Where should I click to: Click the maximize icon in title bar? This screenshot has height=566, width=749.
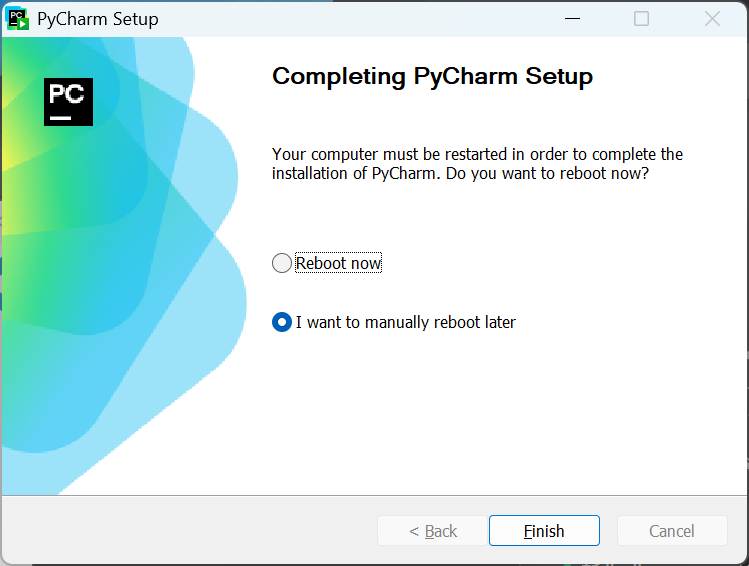[x=641, y=19]
